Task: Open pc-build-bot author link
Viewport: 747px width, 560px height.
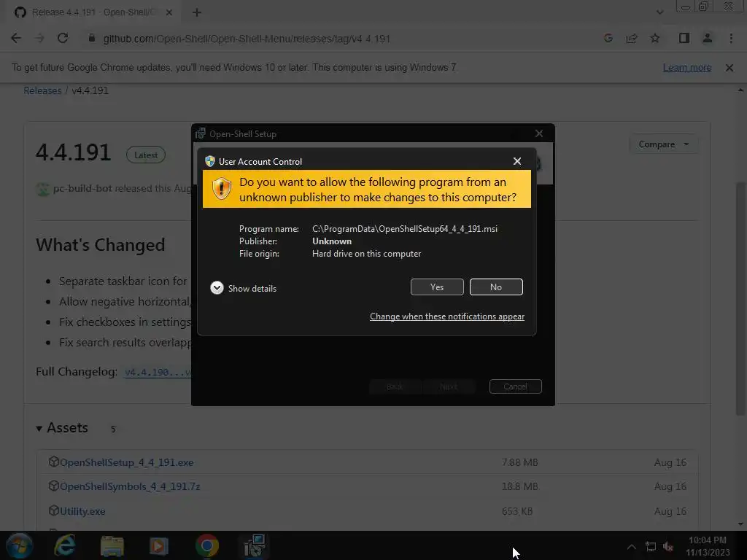Action: click(82, 189)
